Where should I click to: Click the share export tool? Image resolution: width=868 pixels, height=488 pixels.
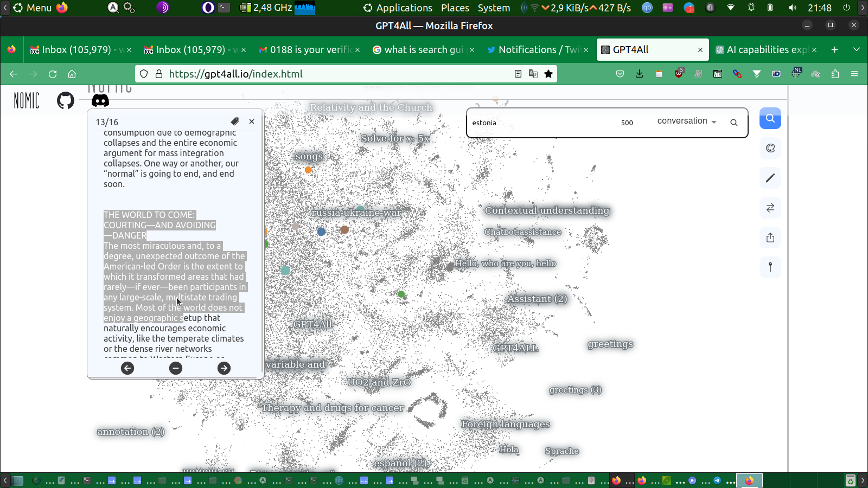pos(770,237)
